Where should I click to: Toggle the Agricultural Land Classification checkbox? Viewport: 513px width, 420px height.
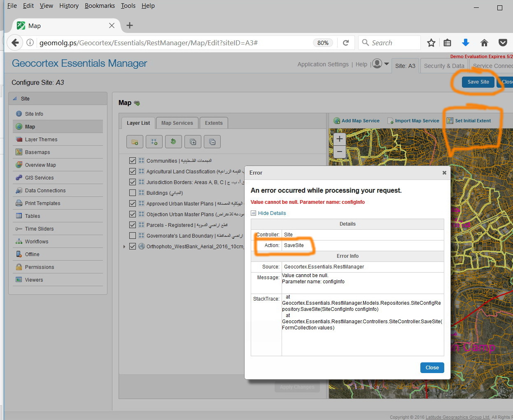pos(133,171)
